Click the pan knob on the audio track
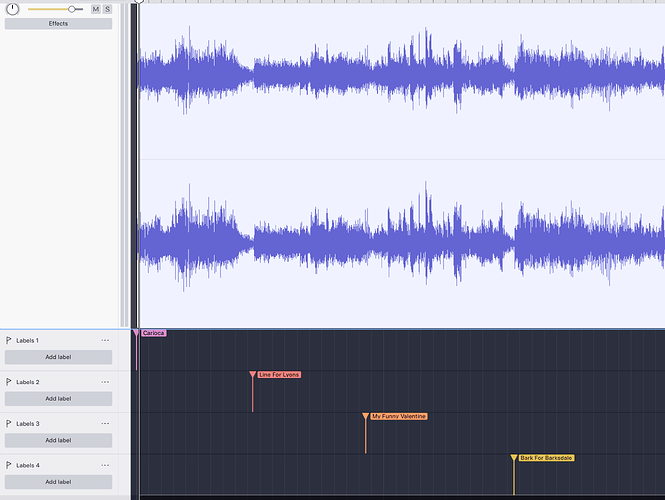This screenshot has width=665, height=500. pos(13,9)
